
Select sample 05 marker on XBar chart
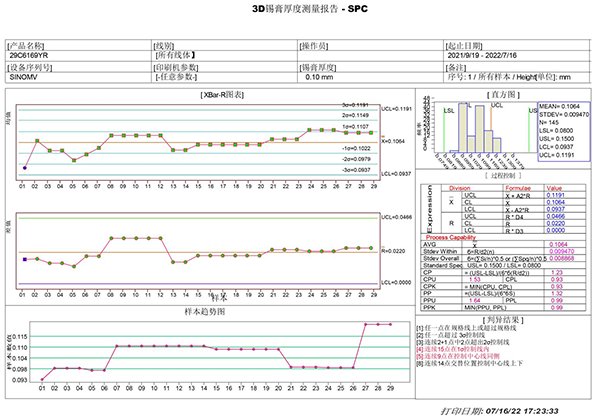74,160
